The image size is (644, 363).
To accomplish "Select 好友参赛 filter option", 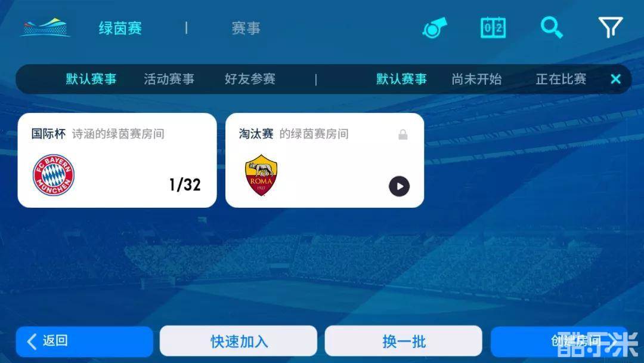I will [250, 79].
